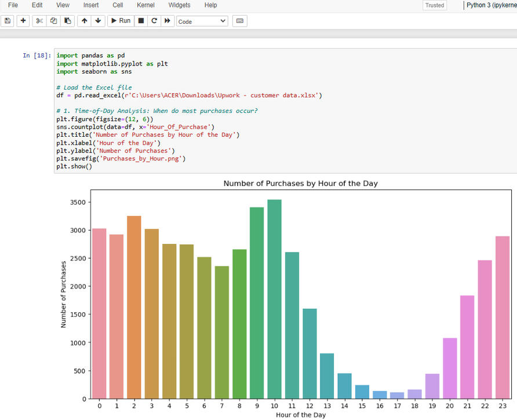Save notebook with the floppy disk icon
The width and height of the screenshot is (517, 420).
[x=8, y=21]
